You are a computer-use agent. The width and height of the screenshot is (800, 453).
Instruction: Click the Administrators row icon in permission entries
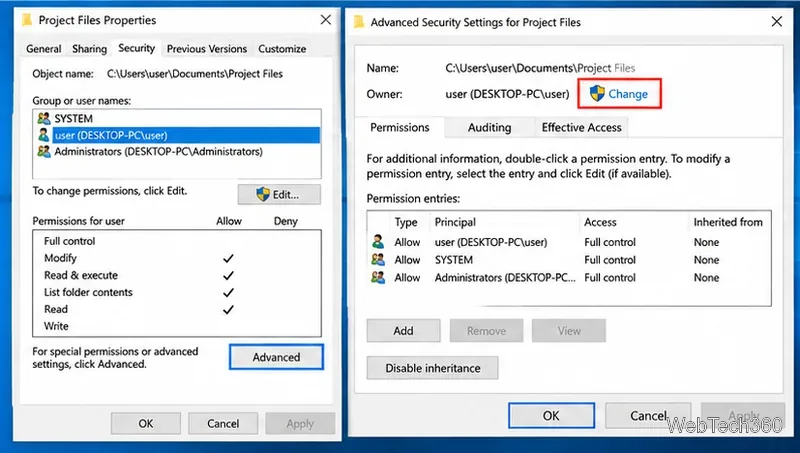[378, 278]
